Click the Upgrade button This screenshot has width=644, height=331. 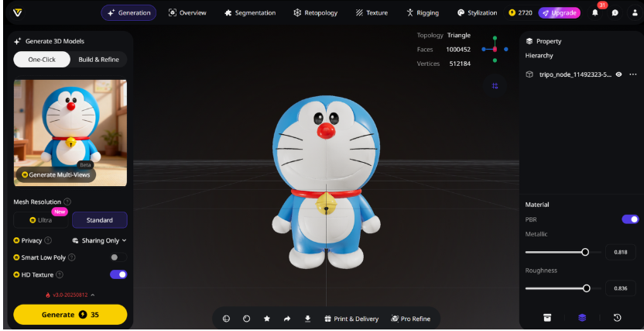(560, 13)
